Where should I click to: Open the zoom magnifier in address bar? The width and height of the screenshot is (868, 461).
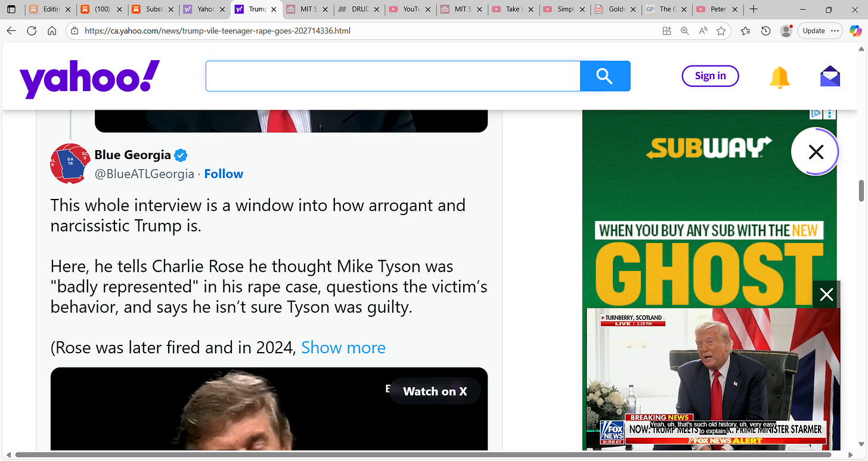[685, 31]
